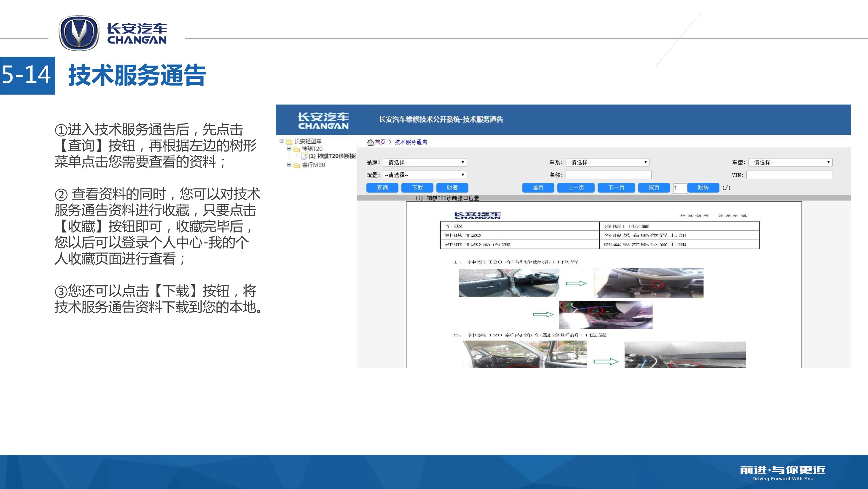Open the 品牌 dropdown
868x489 pixels.
[425, 162]
